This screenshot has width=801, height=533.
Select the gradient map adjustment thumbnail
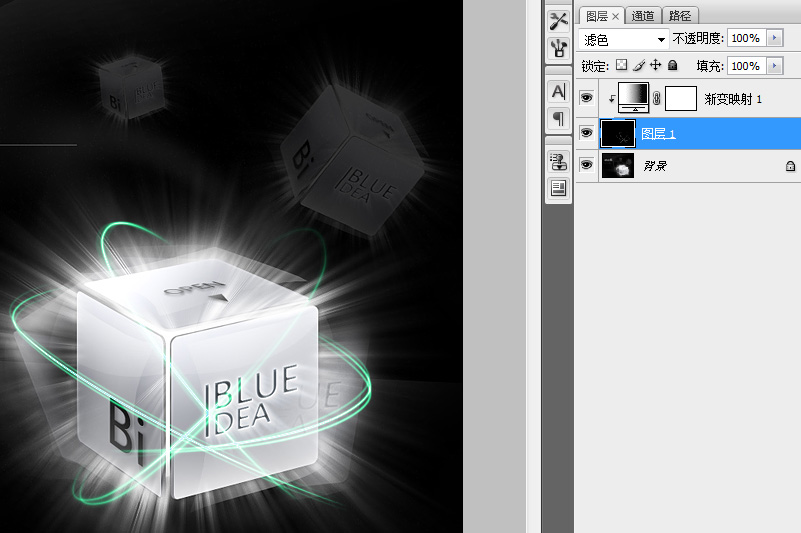click(633, 98)
